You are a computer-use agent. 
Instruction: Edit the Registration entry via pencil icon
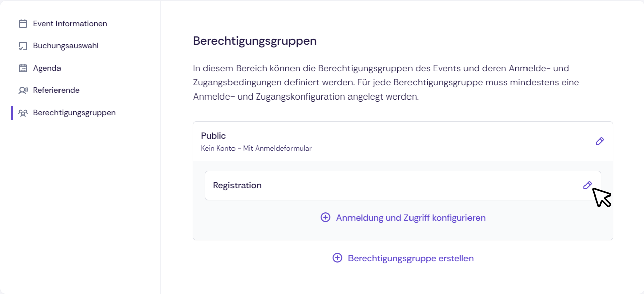(x=588, y=185)
